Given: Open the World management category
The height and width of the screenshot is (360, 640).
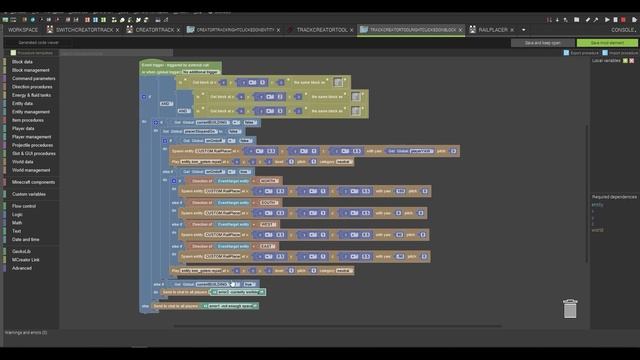Looking at the screenshot, I should tap(31, 170).
